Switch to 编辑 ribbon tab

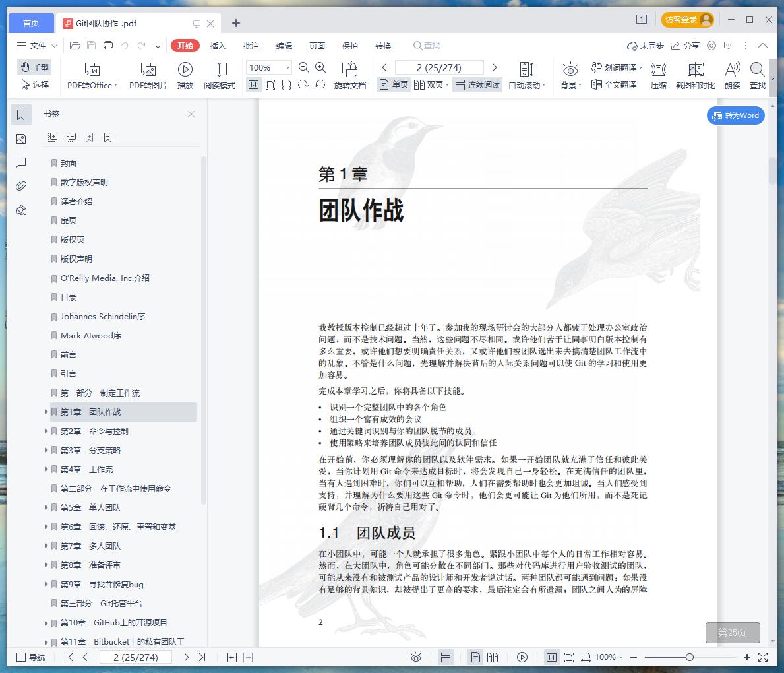(x=284, y=46)
